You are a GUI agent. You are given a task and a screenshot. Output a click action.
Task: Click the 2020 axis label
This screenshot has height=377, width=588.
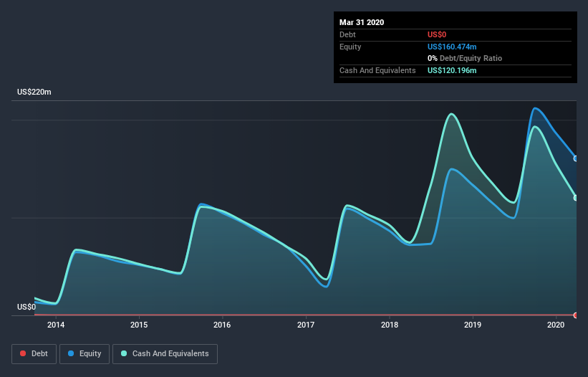[556, 325]
